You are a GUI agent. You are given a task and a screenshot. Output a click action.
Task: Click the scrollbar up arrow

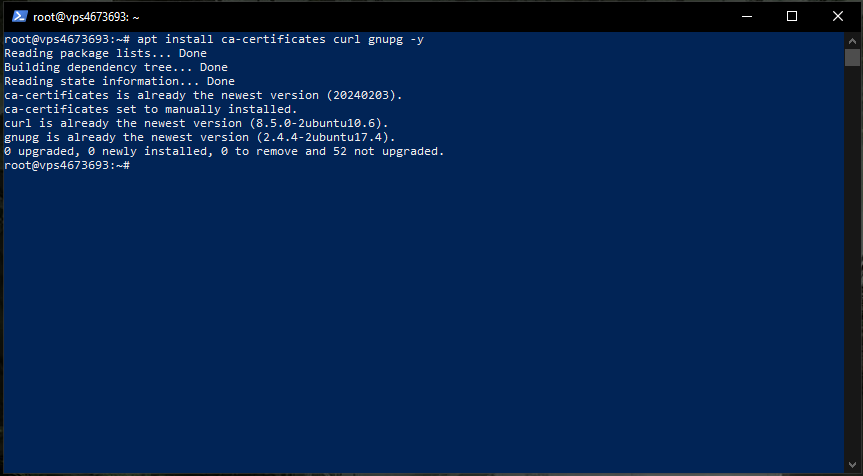pyautogui.click(x=852, y=39)
